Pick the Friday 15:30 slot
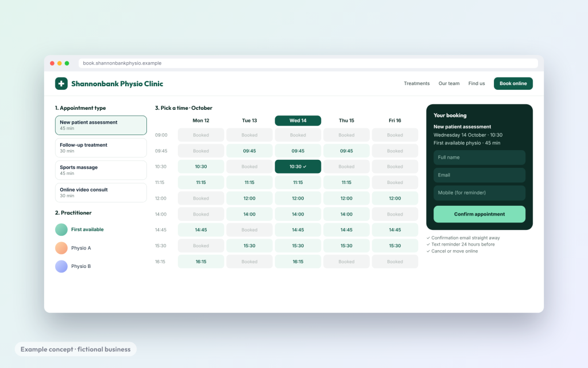 tap(395, 246)
